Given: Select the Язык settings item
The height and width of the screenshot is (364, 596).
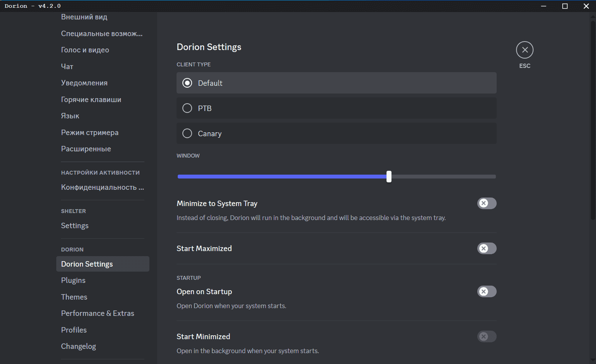Looking at the screenshot, I should point(70,116).
